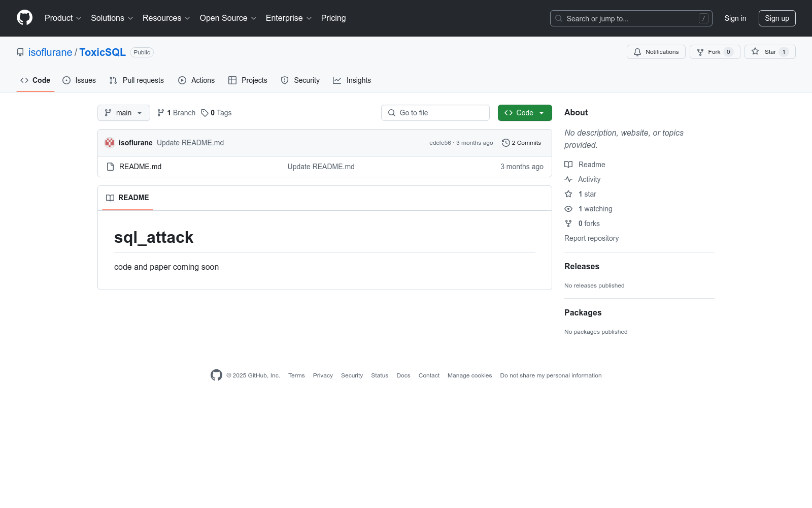Click the Sign in link

(735, 18)
